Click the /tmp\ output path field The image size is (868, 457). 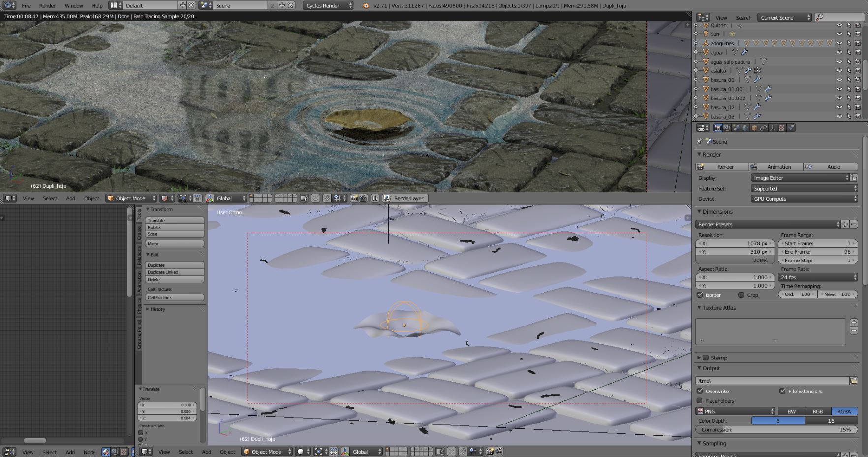(772, 381)
